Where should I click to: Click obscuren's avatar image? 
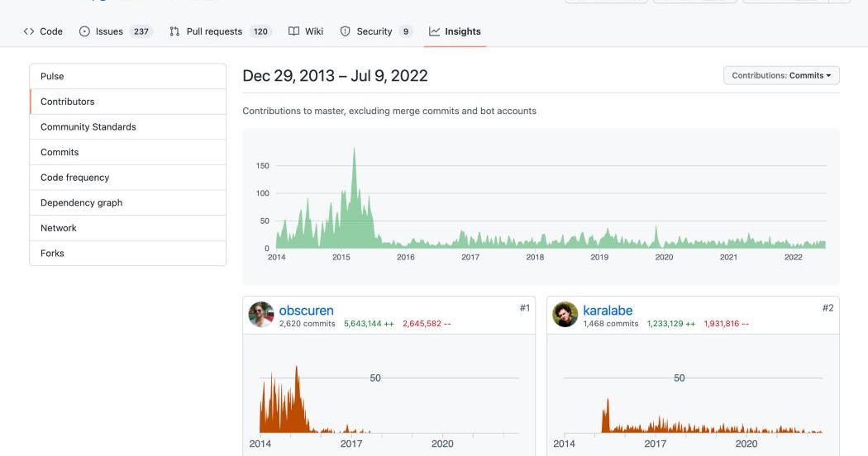[x=261, y=315]
